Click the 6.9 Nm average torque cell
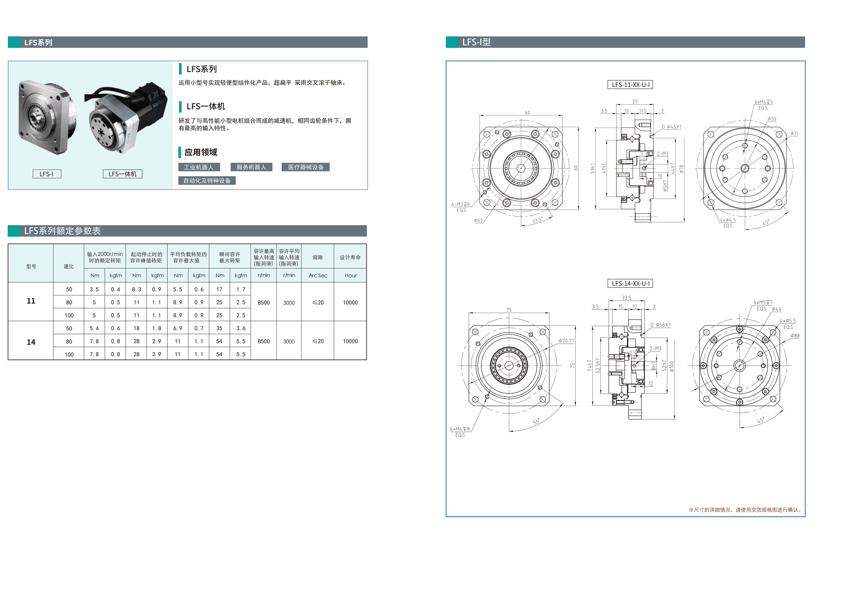Screen dimensions: 856x616 [178, 328]
